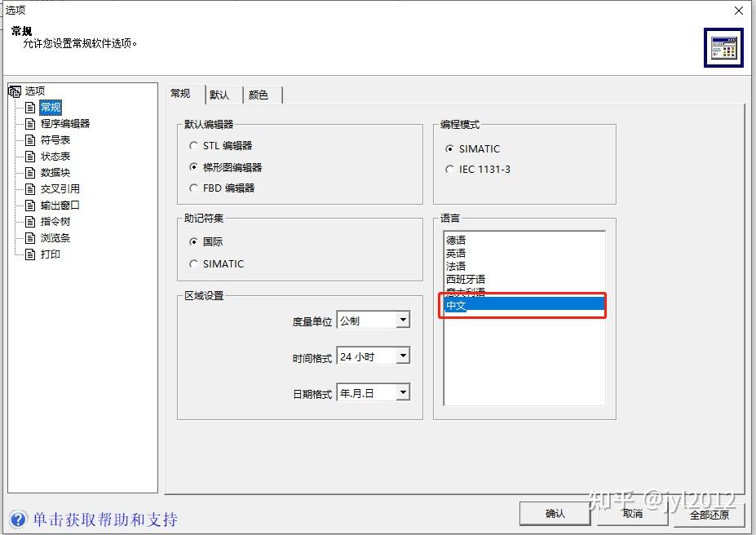The height and width of the screenshot is (535, 756).
Task: Open the 日期格式 dropdown
Action: point(405,392)
